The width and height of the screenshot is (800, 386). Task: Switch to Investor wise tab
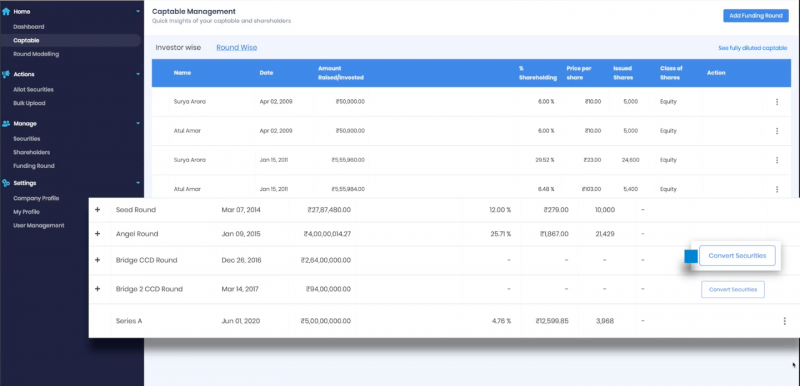pyautogui.click(x=178, y=47)
